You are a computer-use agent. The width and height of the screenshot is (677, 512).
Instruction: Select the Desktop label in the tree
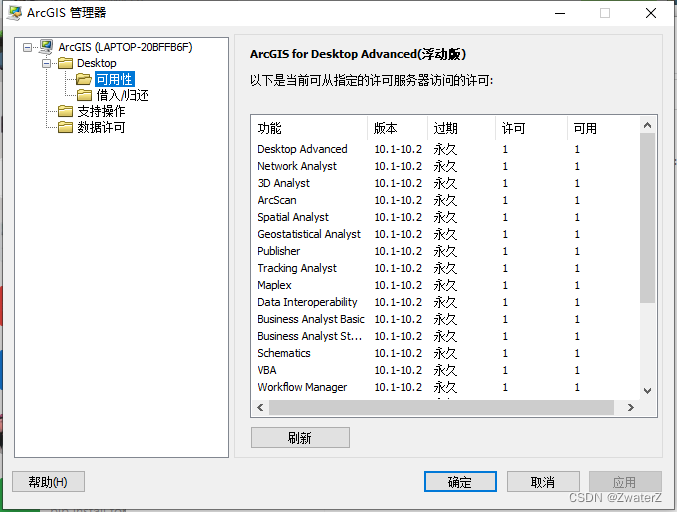[x=96, y=63]
